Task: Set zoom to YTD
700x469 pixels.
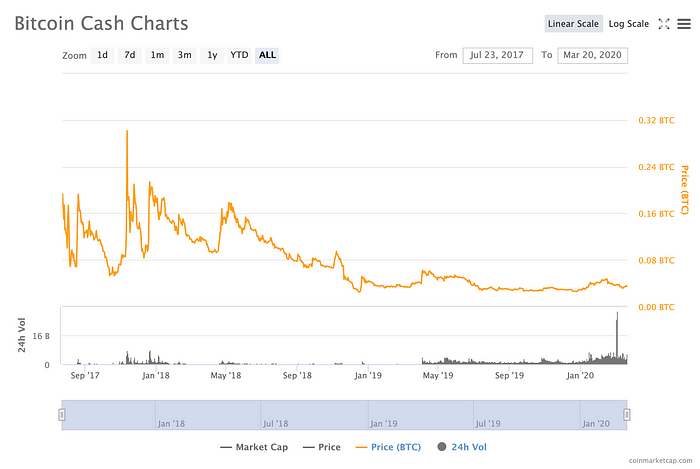Action: point(239,55)
